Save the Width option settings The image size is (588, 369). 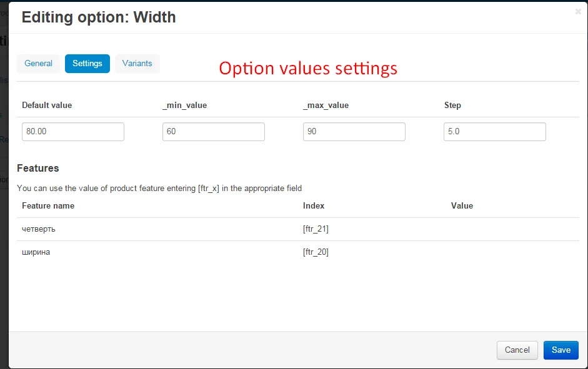(561, 350)
